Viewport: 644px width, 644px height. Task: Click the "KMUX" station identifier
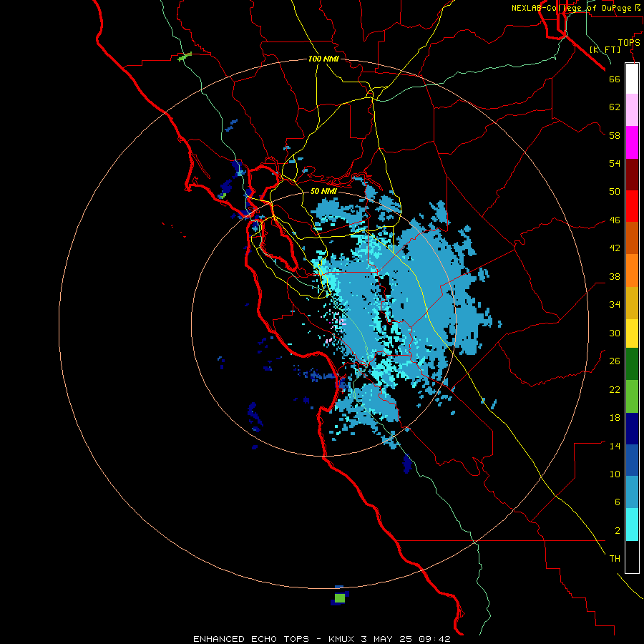[x=343, y=639]
